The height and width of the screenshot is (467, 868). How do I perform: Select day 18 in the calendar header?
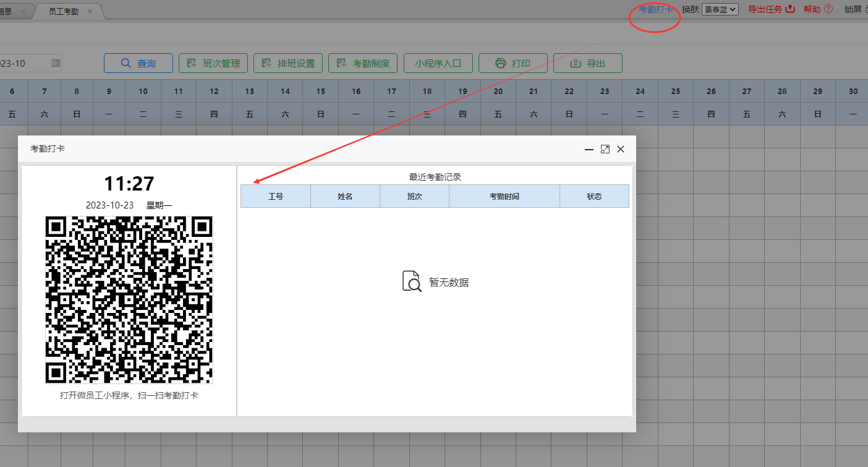click(x=427, y=92)
